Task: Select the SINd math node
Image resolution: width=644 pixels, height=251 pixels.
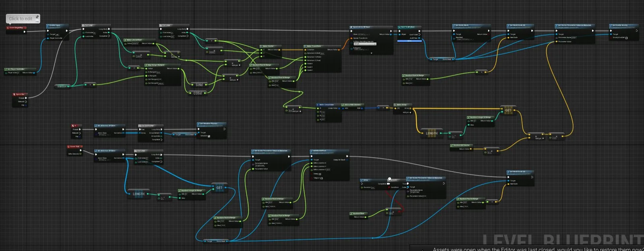Action: (x=199, y=85)
